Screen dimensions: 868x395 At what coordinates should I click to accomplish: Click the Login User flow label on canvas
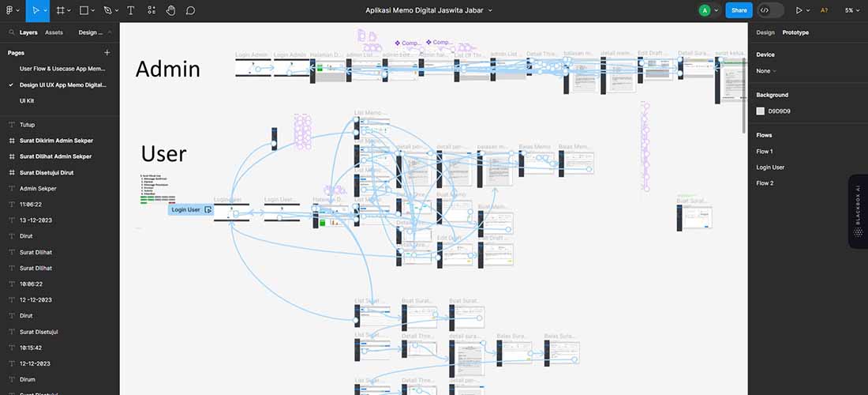pyautogui.click(x=185, y=210)
